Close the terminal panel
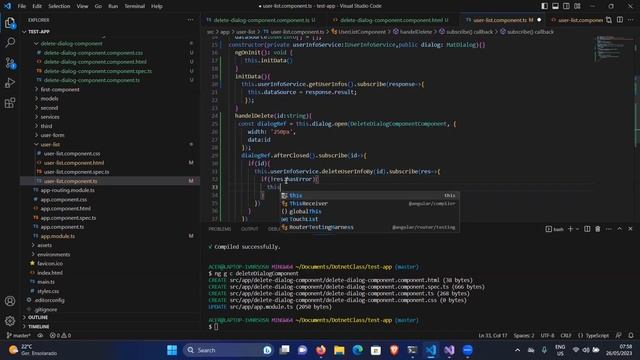This screenshot has width=640, height=360. point(630,229)
